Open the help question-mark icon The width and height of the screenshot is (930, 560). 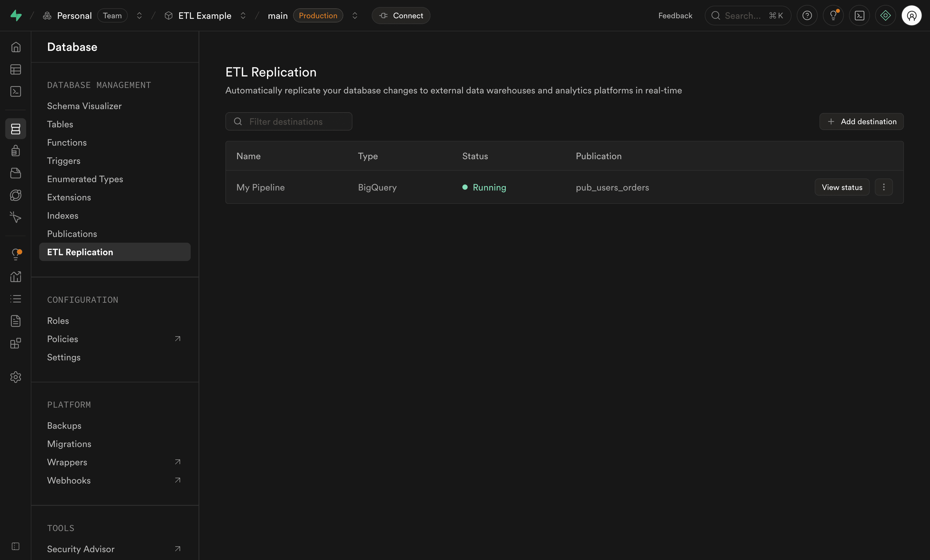(x=807, y=15)
